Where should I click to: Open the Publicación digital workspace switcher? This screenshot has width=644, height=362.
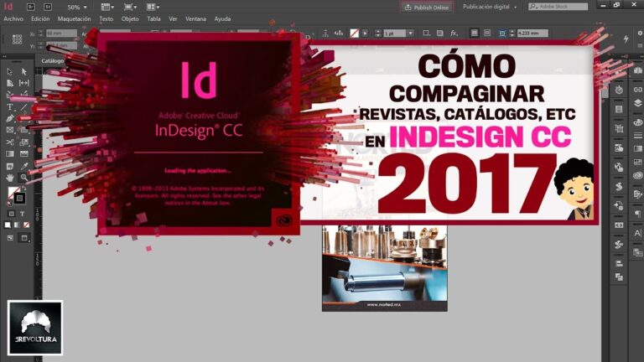coord(490,7)
